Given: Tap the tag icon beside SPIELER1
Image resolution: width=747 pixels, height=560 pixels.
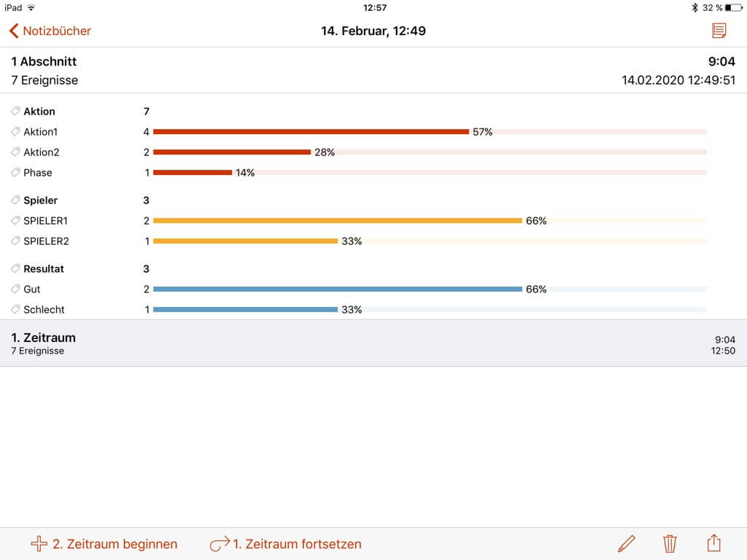Looking at the screenshot, I should tap(16, 220).
